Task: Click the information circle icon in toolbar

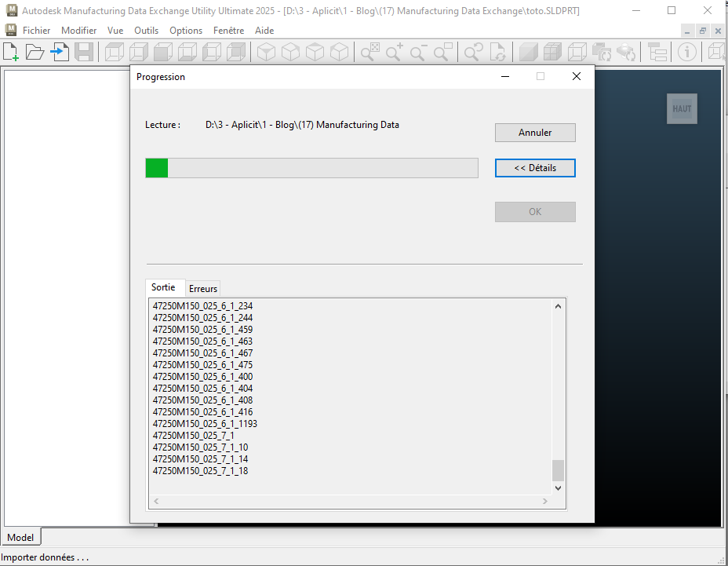Action: pos(687,52)
